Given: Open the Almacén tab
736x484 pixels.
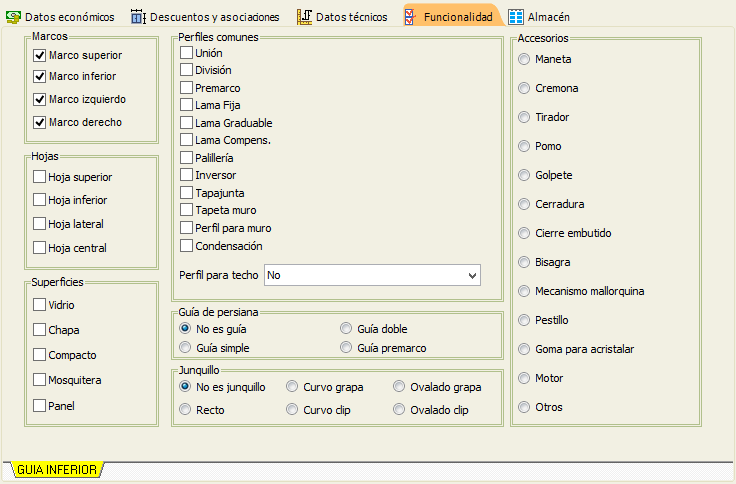Looking at the screenshot, I should [x=539, y=17].
